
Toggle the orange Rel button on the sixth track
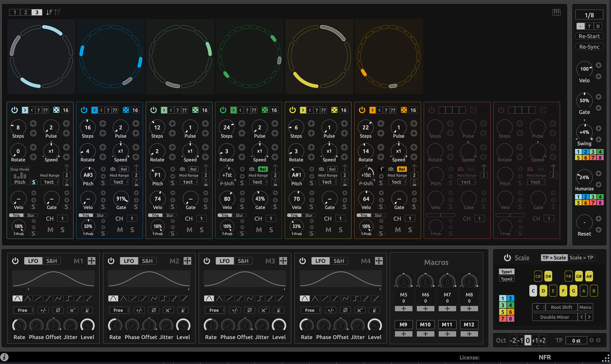402,169
